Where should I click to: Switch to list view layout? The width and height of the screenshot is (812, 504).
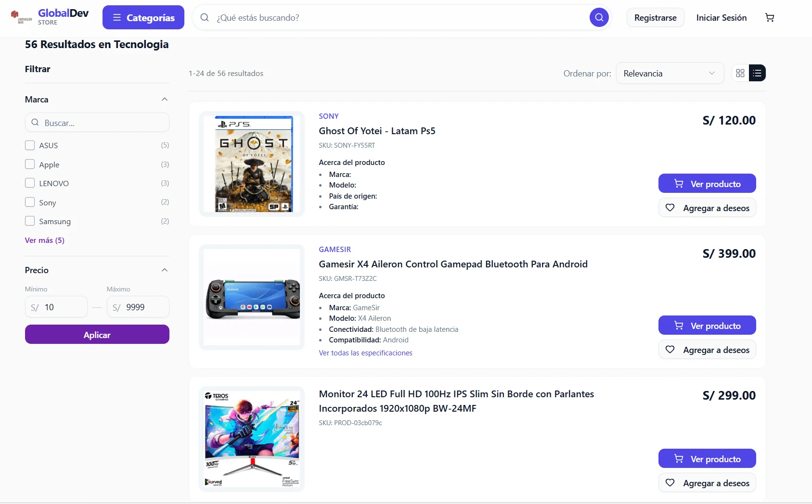tap(757, 73)
